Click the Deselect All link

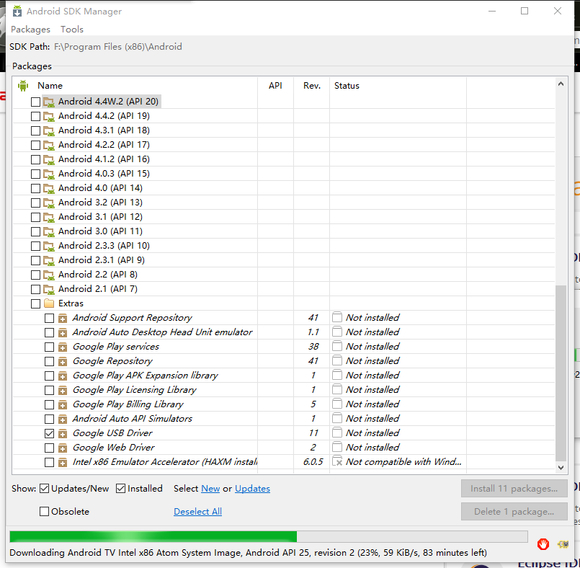click(198, 511)
